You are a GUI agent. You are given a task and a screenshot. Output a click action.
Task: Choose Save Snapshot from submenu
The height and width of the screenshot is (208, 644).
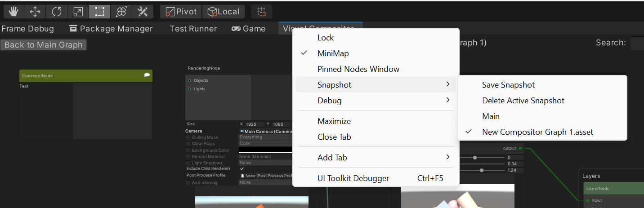pos(508,84)
